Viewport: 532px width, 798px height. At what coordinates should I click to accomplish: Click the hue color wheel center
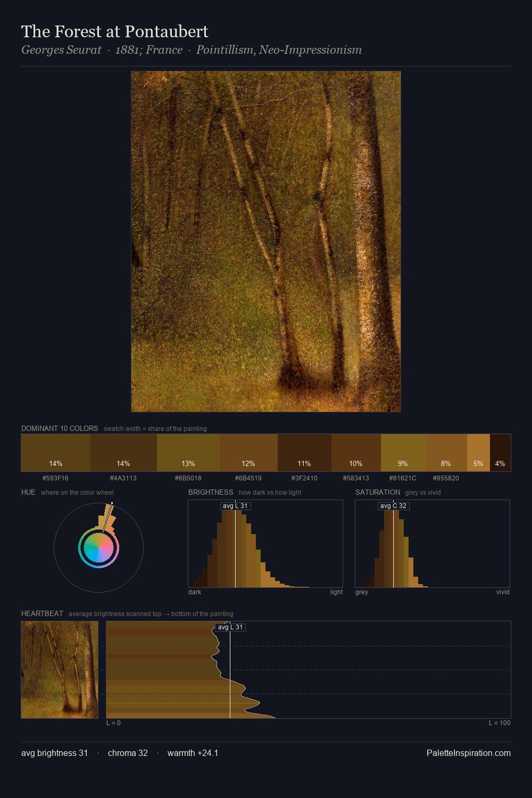[x=98, y=547]
